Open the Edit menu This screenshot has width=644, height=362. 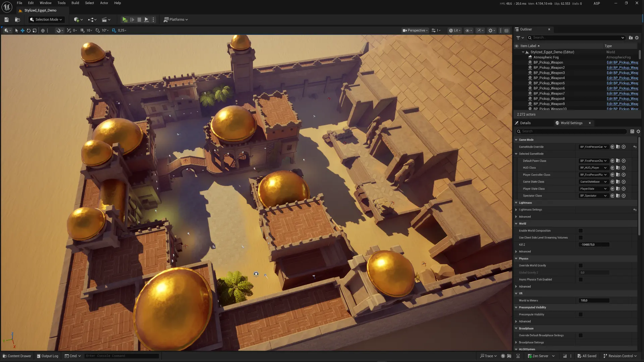(31, 3)
